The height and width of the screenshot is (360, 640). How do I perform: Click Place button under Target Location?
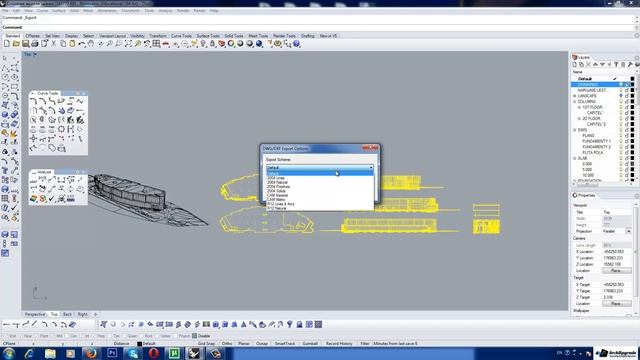[x=616, y=304]
